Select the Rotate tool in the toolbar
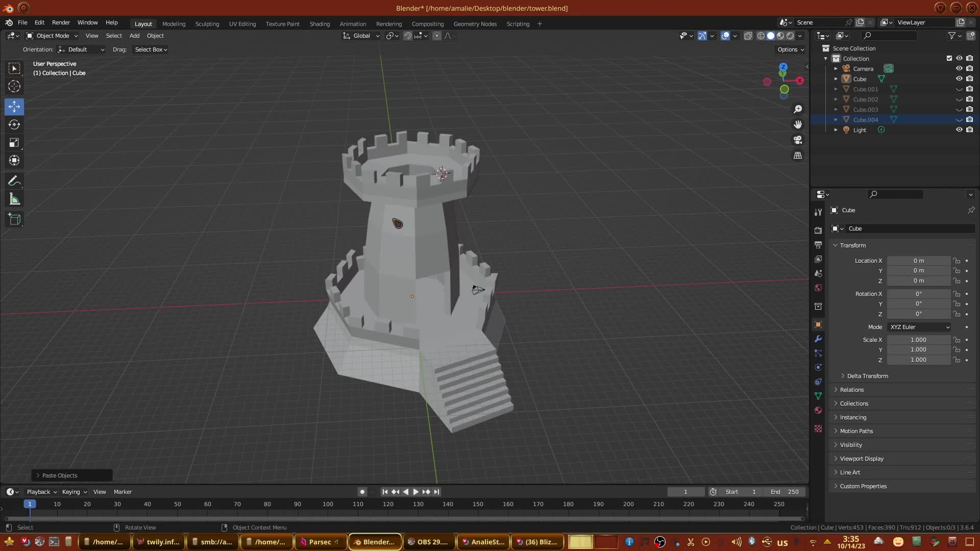The height and width of the screenshot is (551, 980). click(14, 124)
